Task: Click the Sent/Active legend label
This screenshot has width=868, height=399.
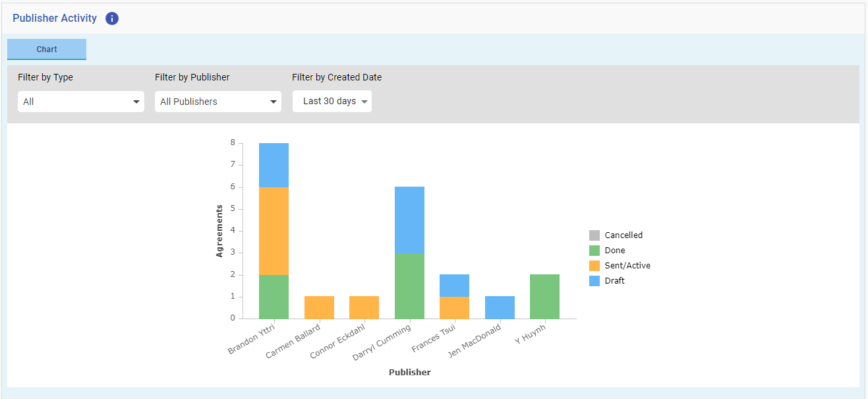Action: (627, 266)
